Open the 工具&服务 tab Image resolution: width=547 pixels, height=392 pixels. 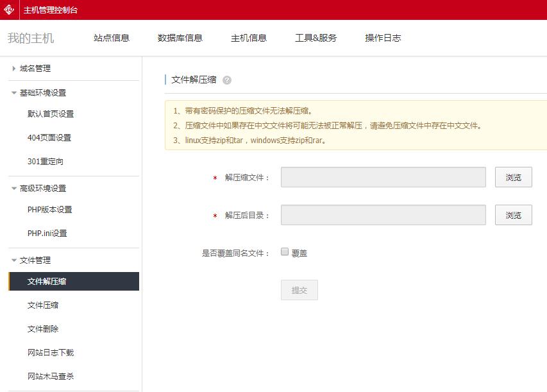[x=316, y=38]
